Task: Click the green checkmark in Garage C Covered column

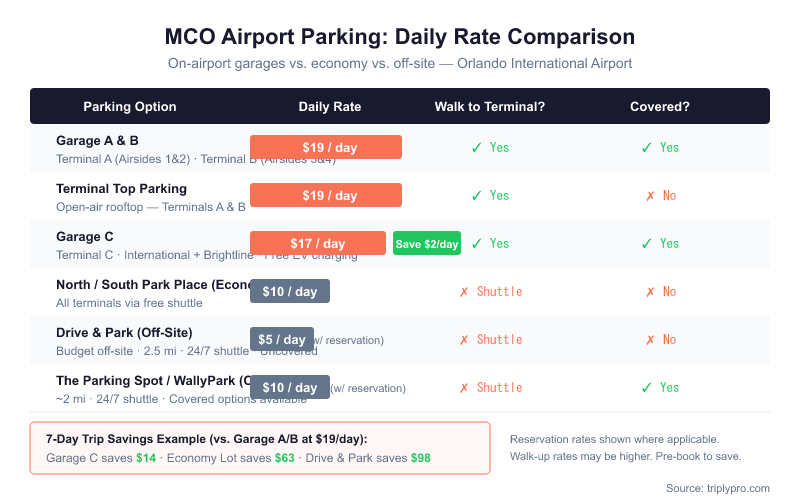Action: [x=646, y=244]
